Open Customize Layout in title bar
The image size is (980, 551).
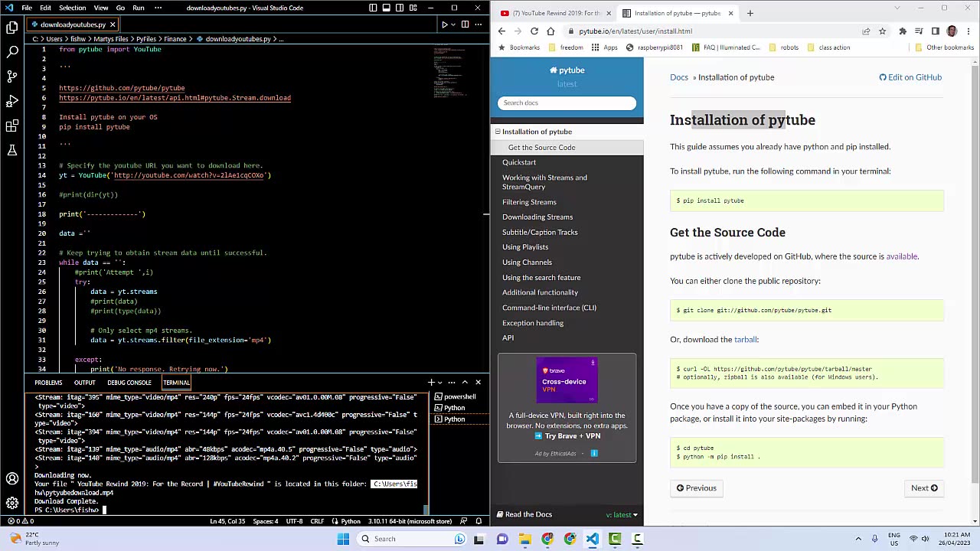tap(413, 8)
